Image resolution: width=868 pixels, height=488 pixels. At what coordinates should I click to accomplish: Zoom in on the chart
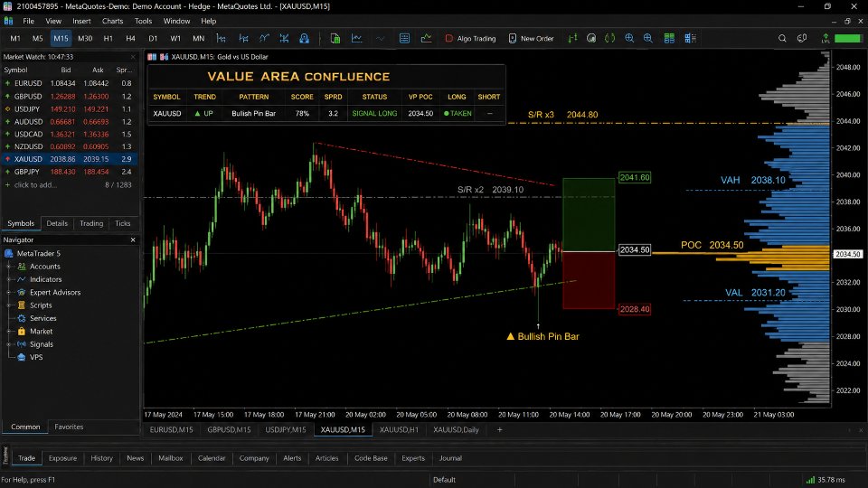[x=629, y=38]
